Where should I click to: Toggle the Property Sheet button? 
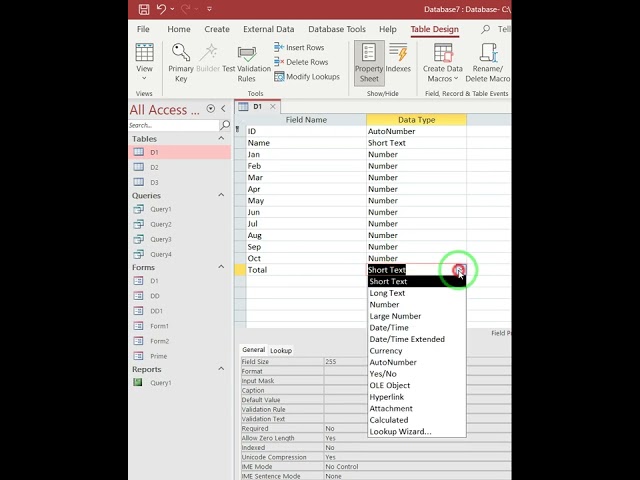[x=369, y=63]
